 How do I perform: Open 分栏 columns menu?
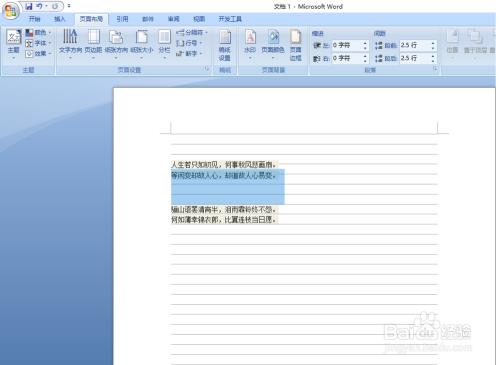pyautogui.click(x=164, y=44)
